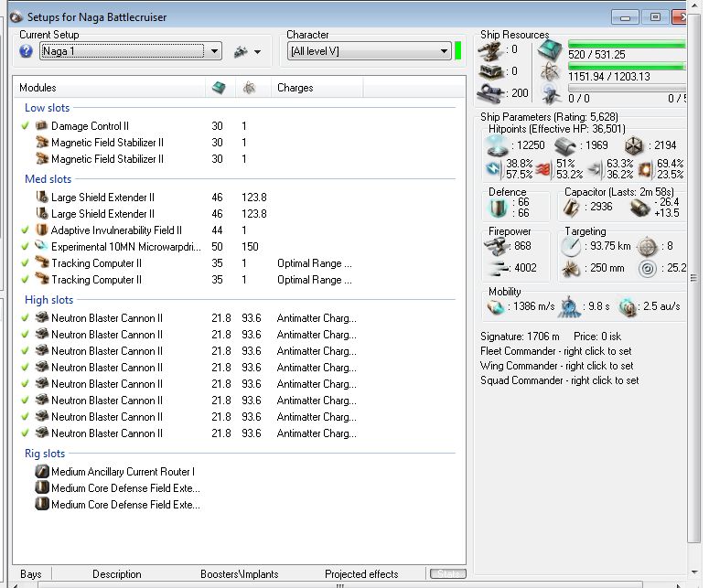Screen dimensions: 709x588
Task: Toggle the third Neutron Blaster Cannon II checkmark
Action: point(26,351)
